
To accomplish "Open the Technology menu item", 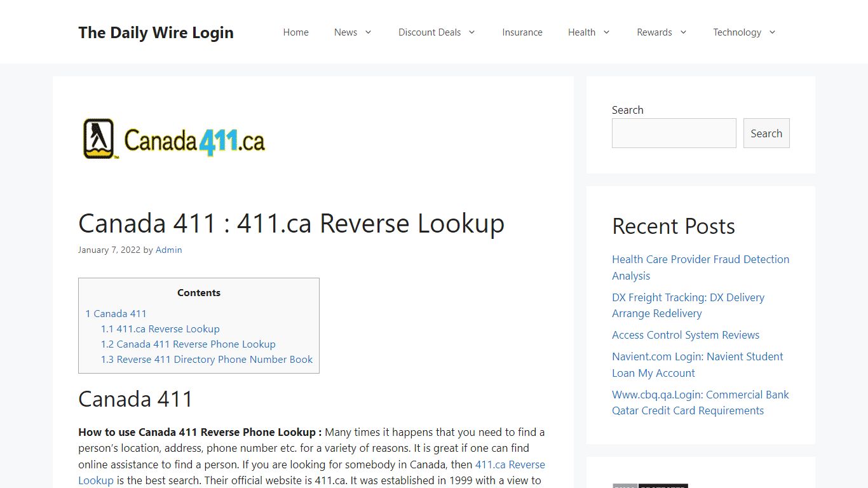I will 736,32.
